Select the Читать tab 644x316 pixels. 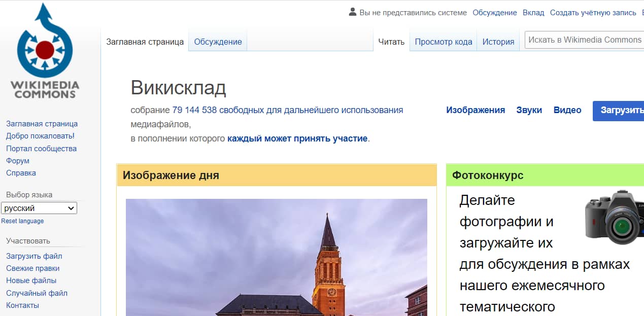391,42
